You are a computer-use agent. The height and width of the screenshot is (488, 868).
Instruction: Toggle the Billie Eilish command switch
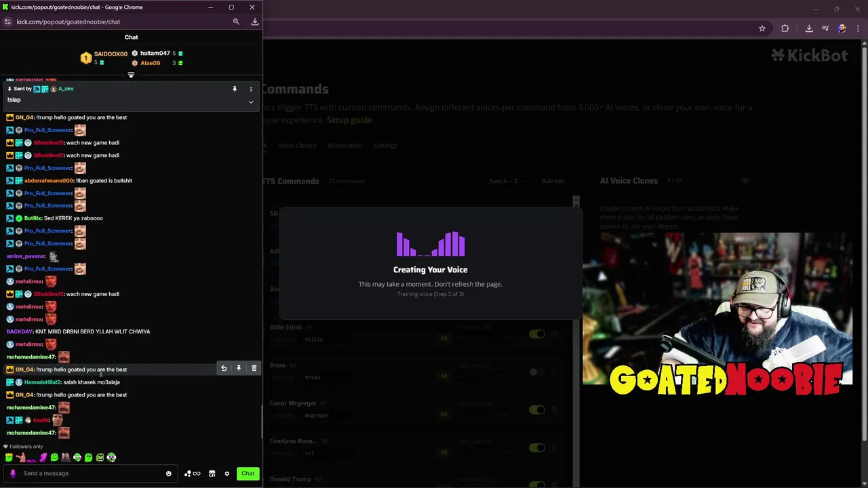coord(536,333)
